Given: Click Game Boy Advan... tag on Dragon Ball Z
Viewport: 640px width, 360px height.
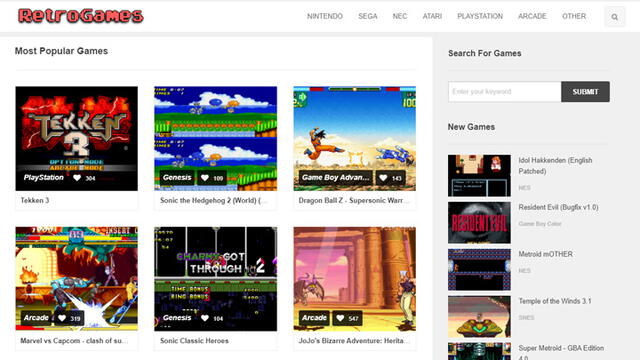Looking at the screenshot, I should [x=336, y=178].
